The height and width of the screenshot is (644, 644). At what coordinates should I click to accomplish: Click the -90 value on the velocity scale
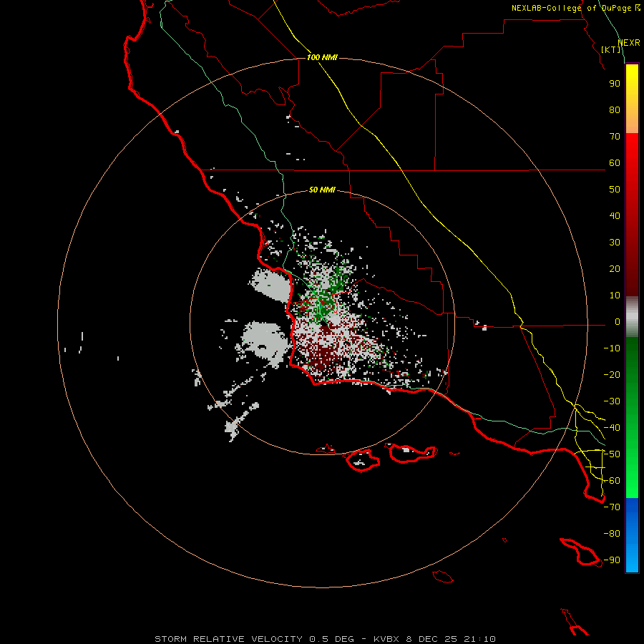(612, 560)
